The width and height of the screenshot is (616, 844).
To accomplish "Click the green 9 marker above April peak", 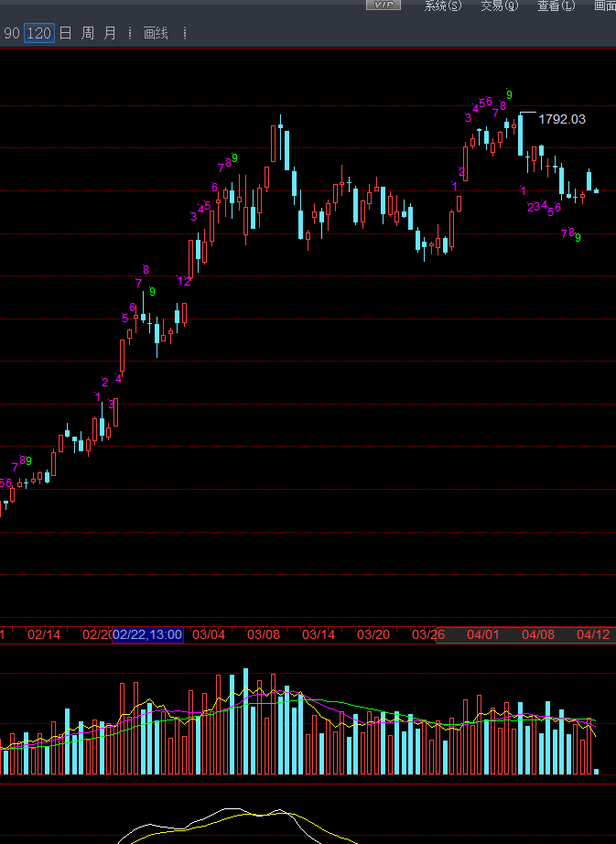I will [509, 94].
